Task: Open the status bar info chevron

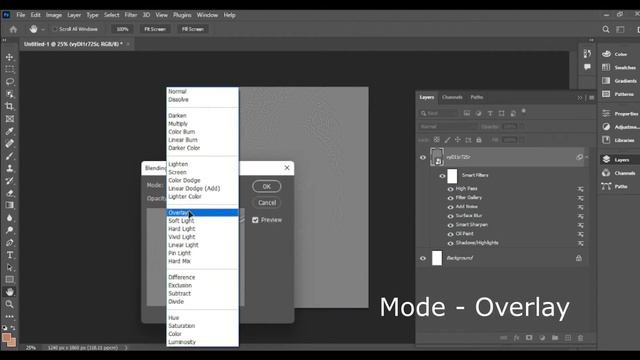Action: point(126,348)
